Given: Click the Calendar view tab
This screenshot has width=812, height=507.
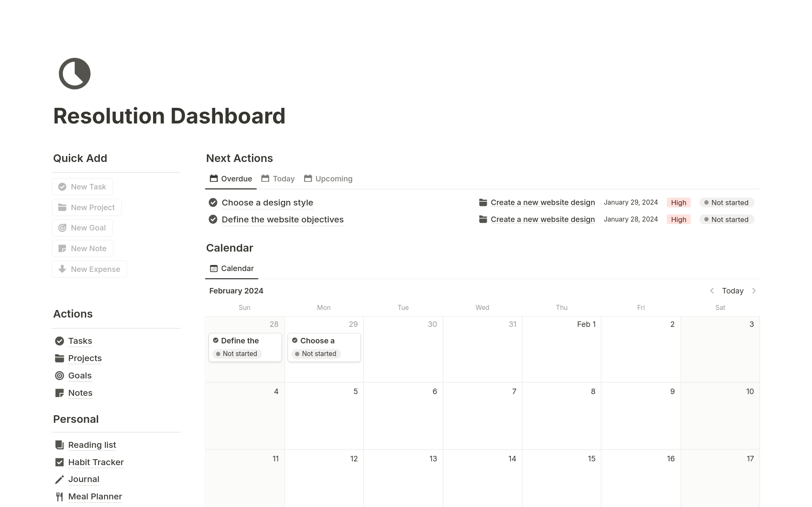Looking at the screenshot, I should pyautogui.click(x=232, y=268).
